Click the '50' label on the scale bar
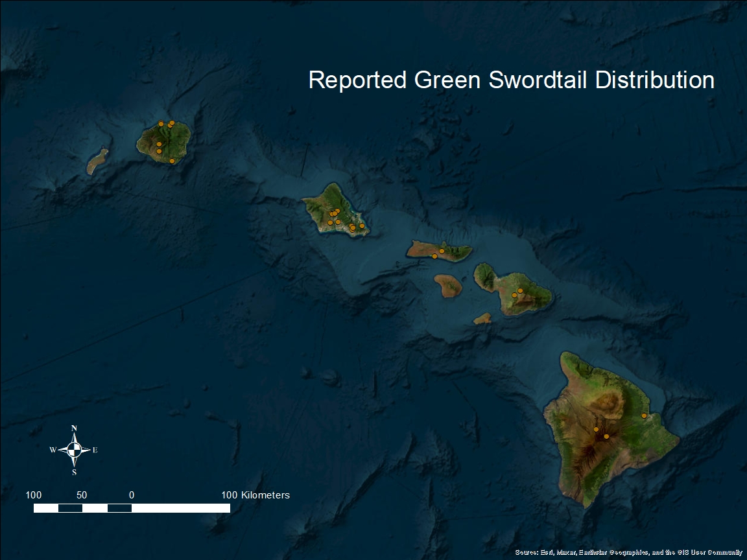 click(82, 495)
